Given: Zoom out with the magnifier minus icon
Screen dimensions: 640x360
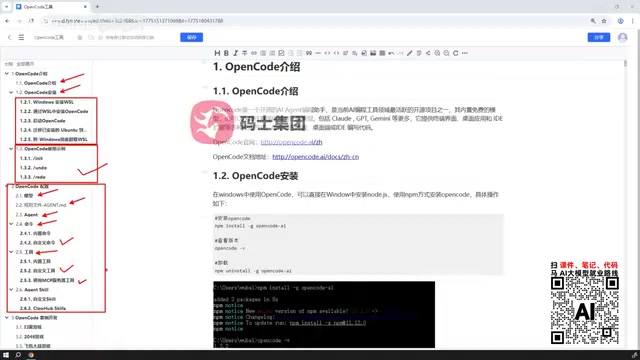Looking at the screenshot, I should point(446,53).
